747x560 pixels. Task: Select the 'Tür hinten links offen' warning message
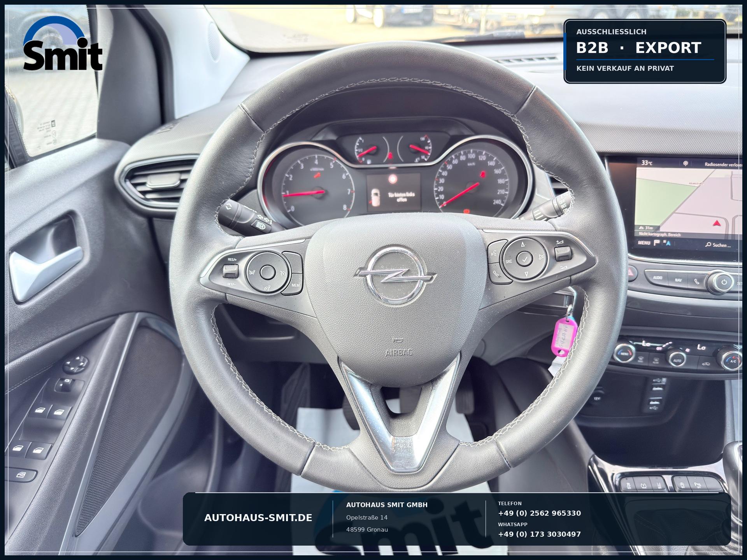point(402,197)
